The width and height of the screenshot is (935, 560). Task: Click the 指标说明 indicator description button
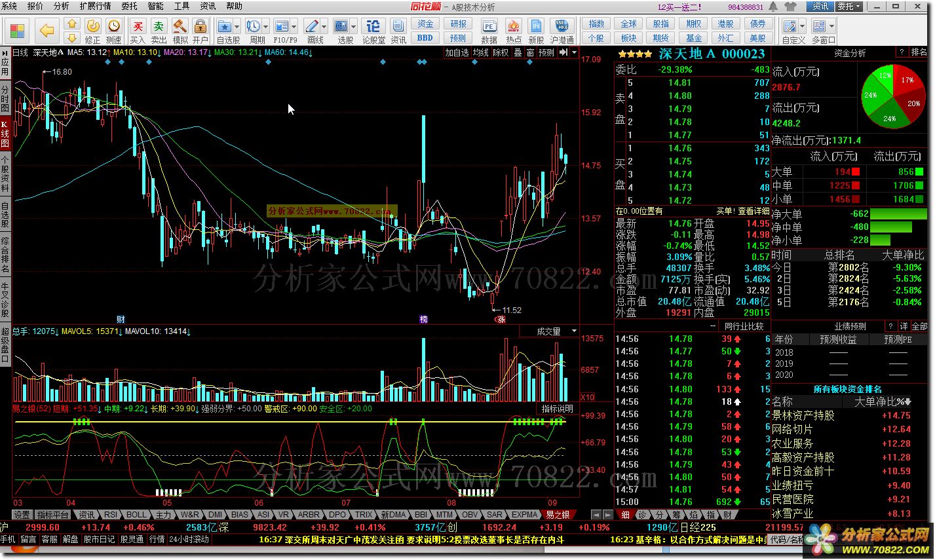[558, 409]
